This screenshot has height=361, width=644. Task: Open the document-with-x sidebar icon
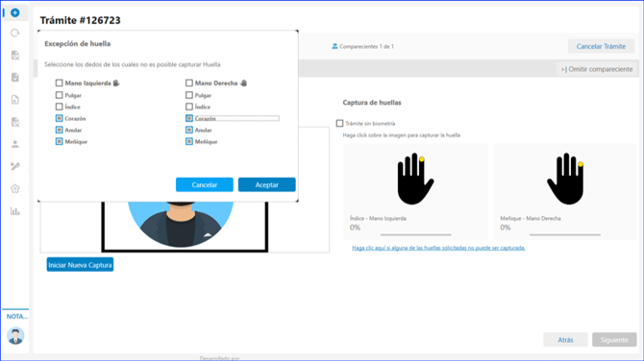[x=15, y=100]
